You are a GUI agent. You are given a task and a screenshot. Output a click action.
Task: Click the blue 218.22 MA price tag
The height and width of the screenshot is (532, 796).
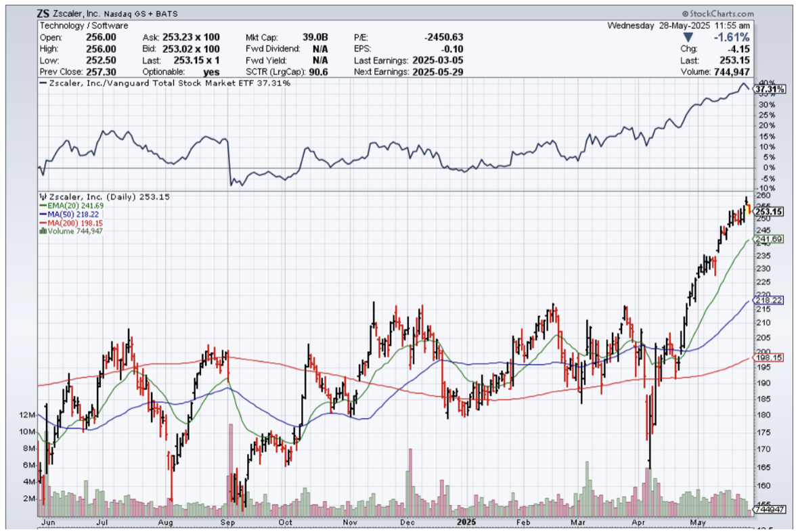[x=770, y=300]
